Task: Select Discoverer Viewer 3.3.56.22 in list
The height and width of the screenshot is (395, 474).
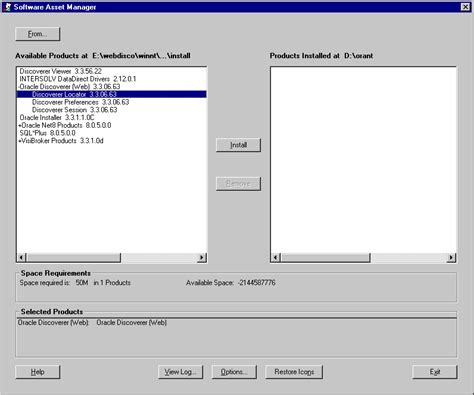Action: [x=61, y=71]
